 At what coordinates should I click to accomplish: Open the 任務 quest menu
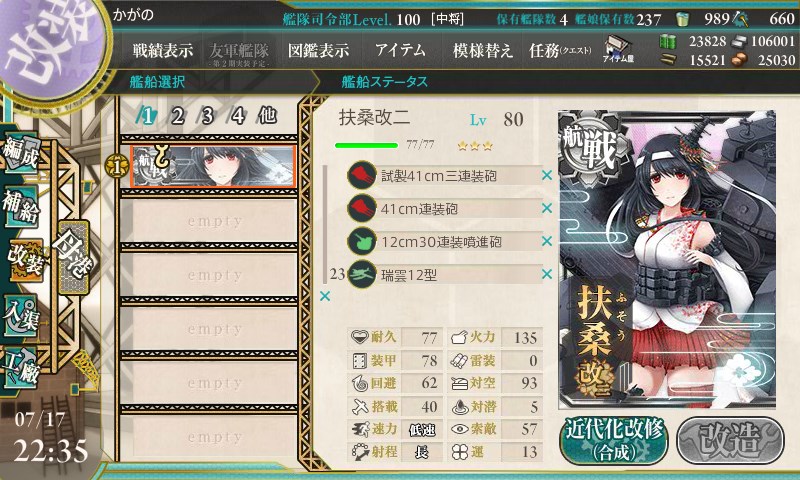pyautogui.click(x=560, y=50)
